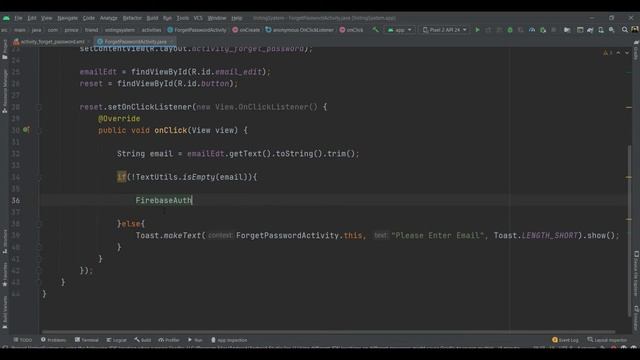Open the Resource Manager side tab
640x360 pixels.
[x=4, y=91]
